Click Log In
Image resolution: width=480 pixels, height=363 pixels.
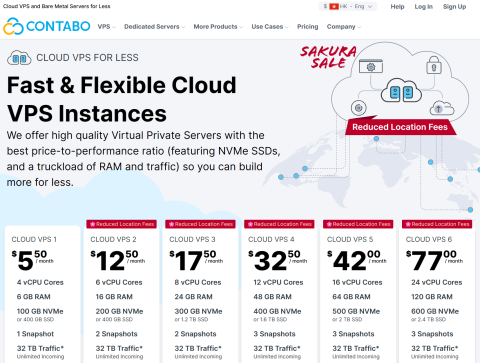[424, 7]
